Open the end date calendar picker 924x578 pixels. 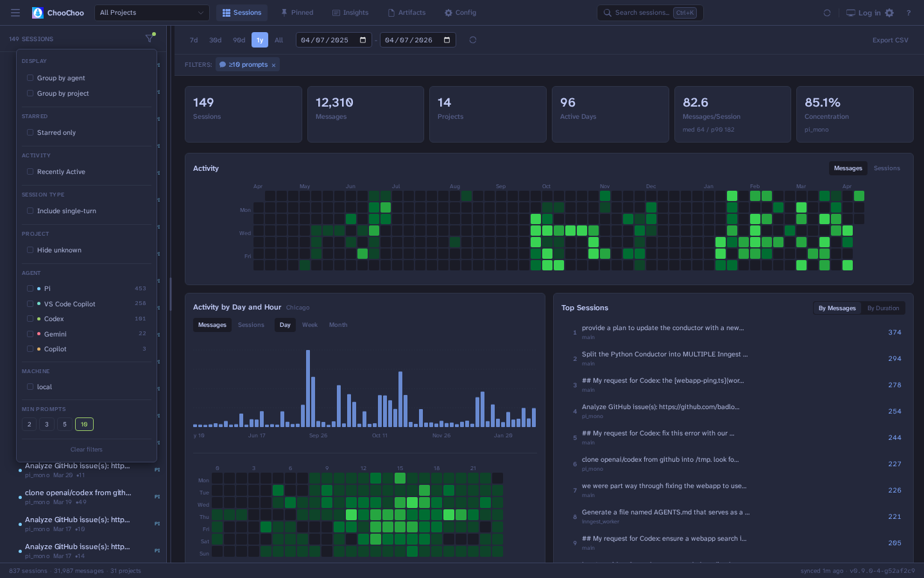click(x=447, y=40)
